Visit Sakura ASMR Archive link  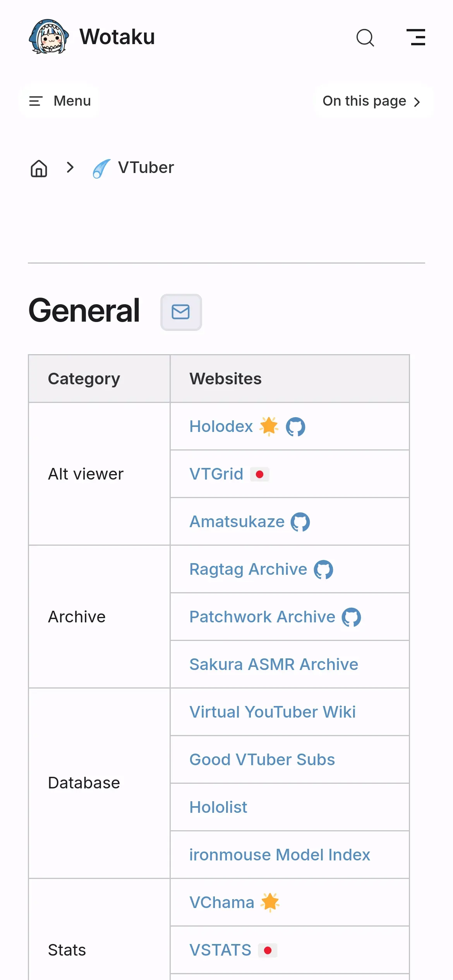(273, 665)
